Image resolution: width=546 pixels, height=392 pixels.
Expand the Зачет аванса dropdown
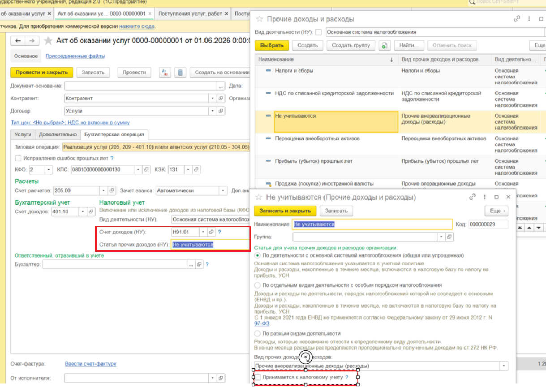pyautogui.click(x=223, y=190)
